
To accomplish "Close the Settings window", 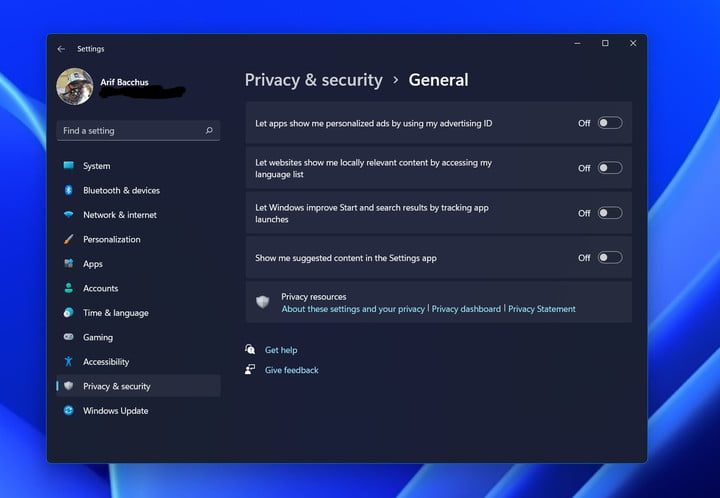I will point(633,43).
